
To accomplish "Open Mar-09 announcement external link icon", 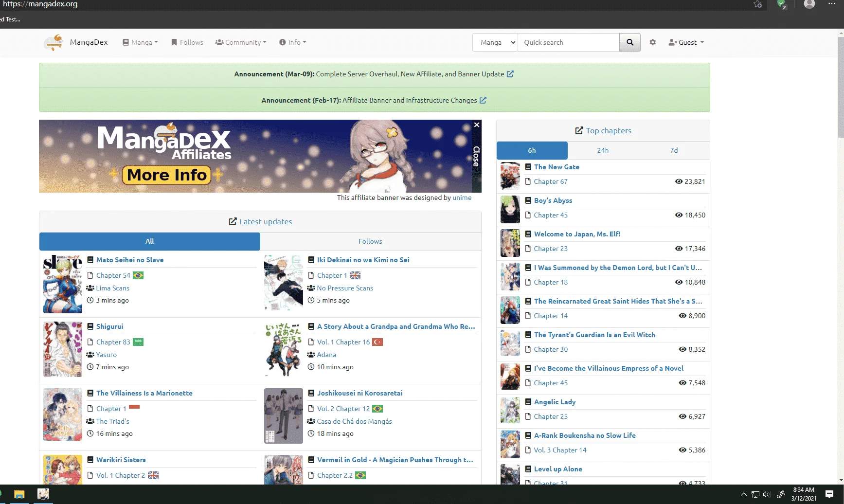I will pos(510,74).
